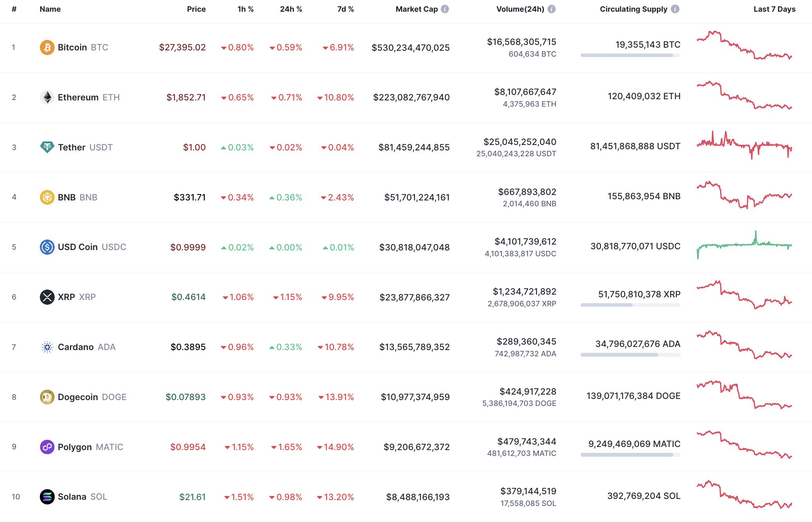This screenshot has height=522, width=812.
Task: Select the USD Coin logo
Action: [x=47, y=247]
